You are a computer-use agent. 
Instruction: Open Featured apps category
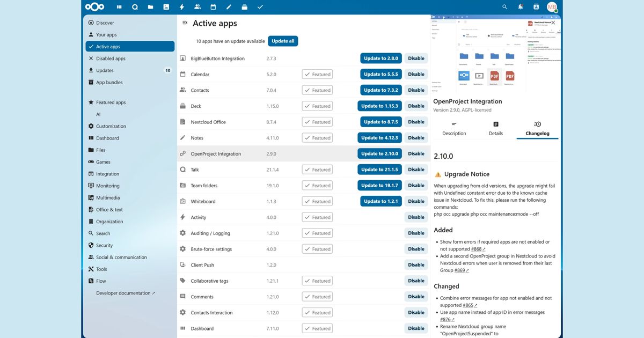pyautogui.click(x=130, y=102)
